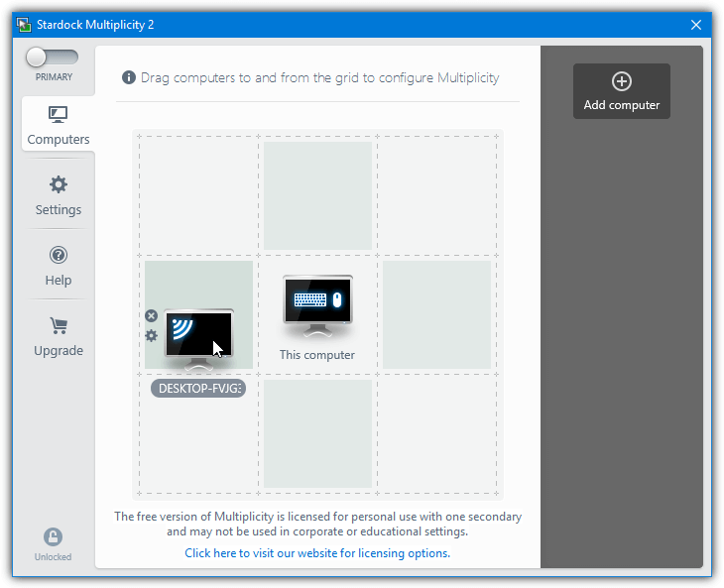724x588 pixels.
Task: Select the empty grid cell above This computer
Action: pyautogui.click(x=317, y=195)
